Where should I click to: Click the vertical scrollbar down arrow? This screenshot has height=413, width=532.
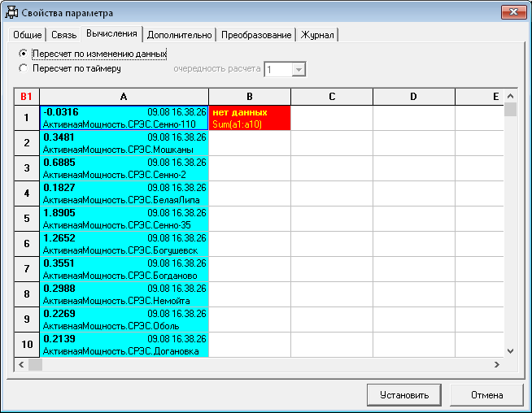[510, 350]
